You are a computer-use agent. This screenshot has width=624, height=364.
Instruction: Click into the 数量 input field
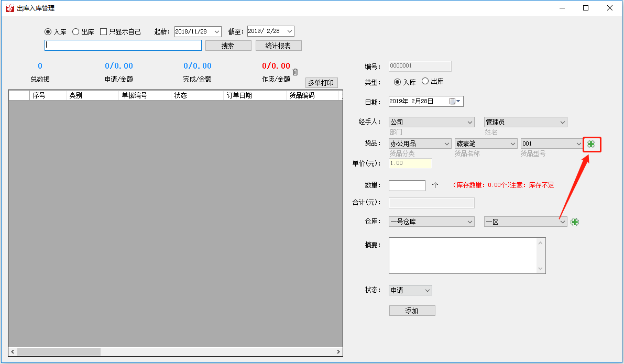(407, 185)
